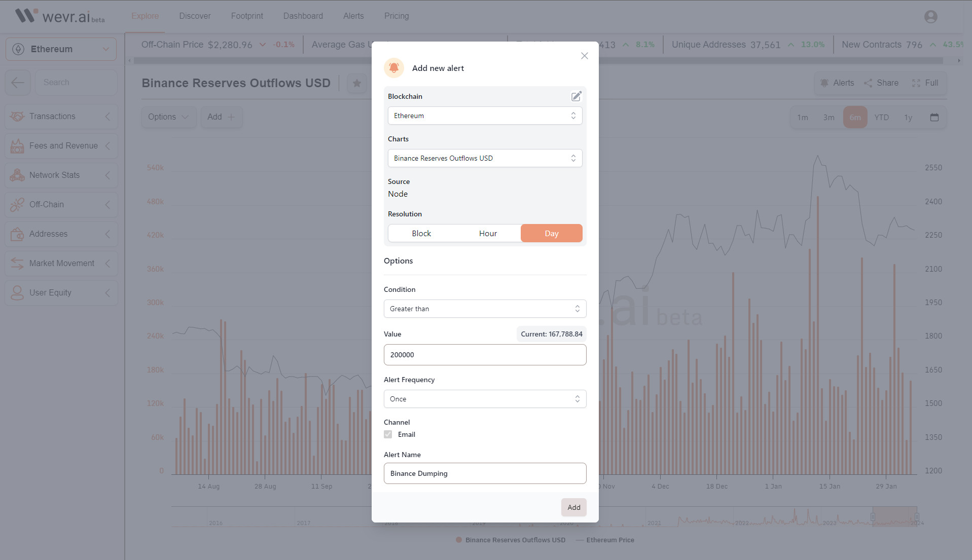Image resolution: width=972 pixels, height=560 pixels.
Task: Open the Fees and Revenue panel
Action: click(x=17, y=145)
